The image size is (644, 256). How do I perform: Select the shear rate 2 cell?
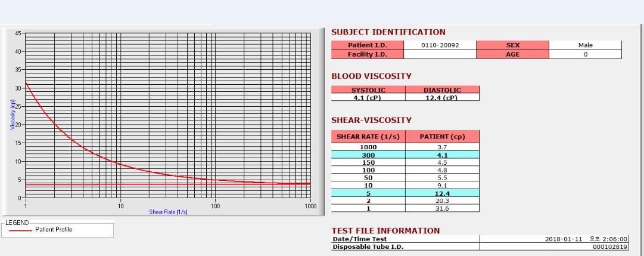coord(368,201)
